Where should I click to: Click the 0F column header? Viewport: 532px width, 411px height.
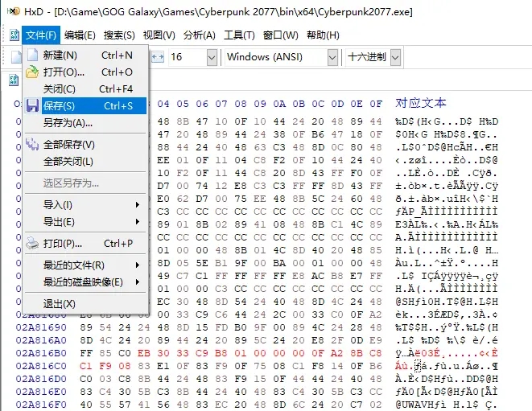376,104
